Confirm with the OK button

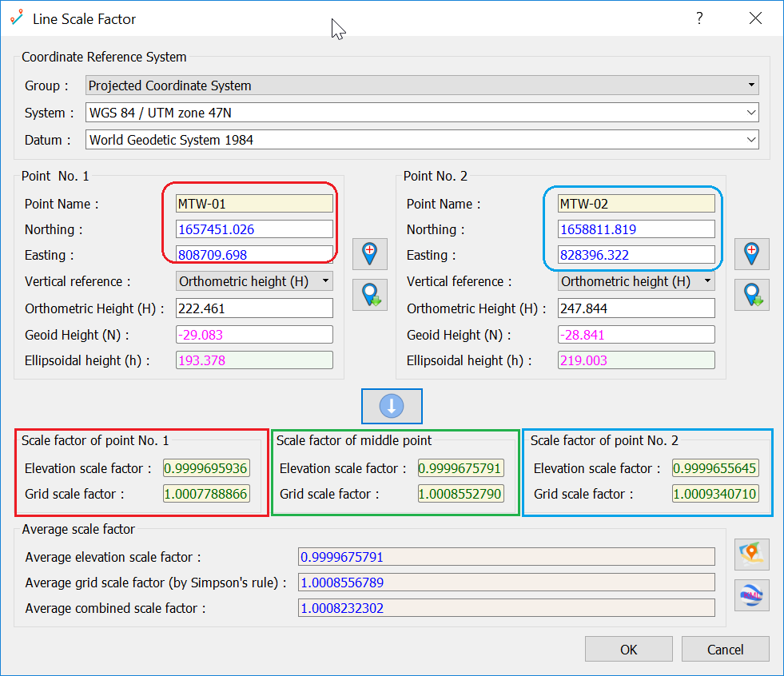628,649
